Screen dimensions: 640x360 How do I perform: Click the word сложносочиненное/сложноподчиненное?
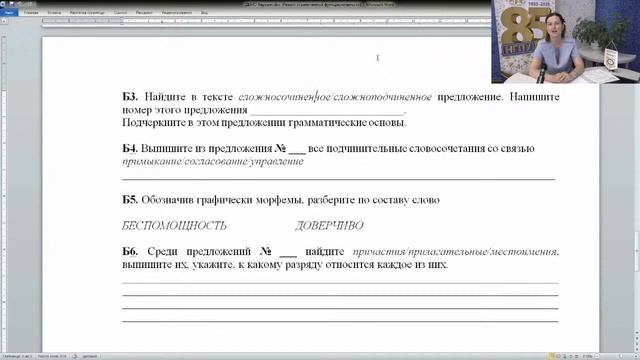click(335, 97)
